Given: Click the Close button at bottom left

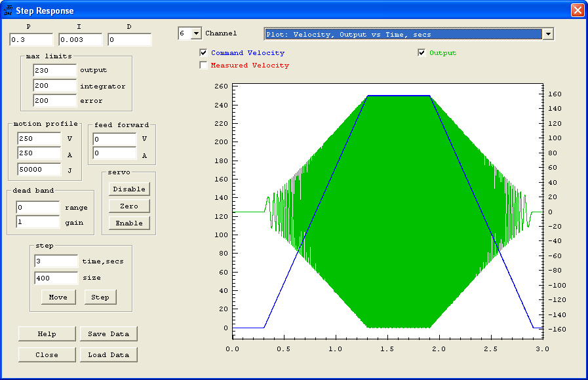Looking at the screenshot, I should pyautogui.click(x=47, y=354).
